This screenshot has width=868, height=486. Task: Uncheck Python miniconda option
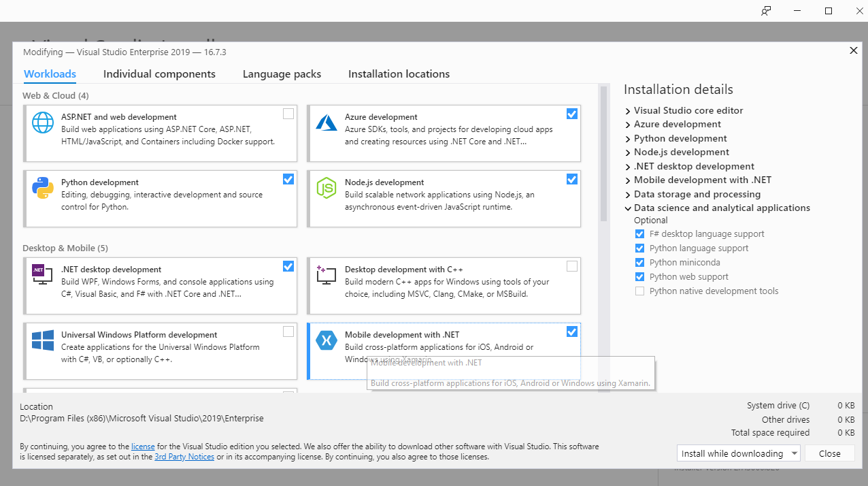(x=639, y=263)
